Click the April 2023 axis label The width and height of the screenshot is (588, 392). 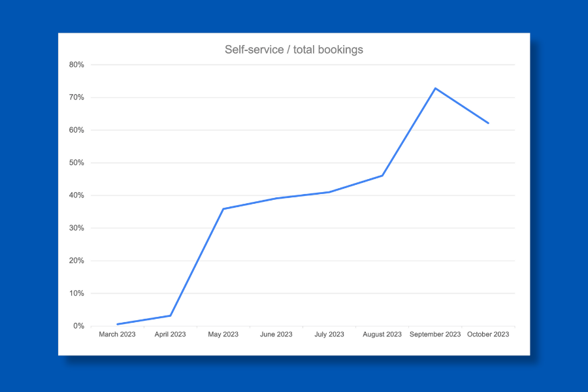(x=170, y=334)
